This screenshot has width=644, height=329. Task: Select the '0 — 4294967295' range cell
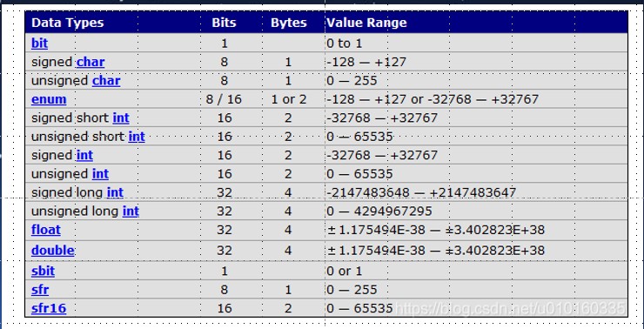click(x=379, y=211)
